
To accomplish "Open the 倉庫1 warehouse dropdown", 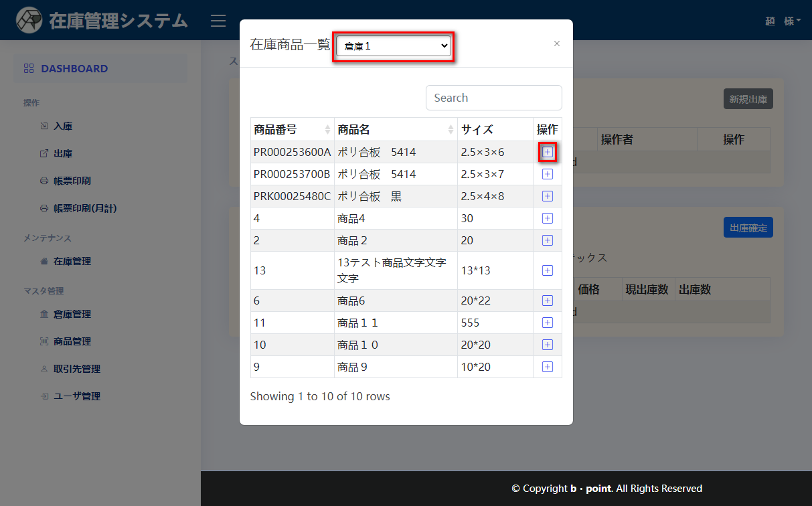I will pos(393,46).
